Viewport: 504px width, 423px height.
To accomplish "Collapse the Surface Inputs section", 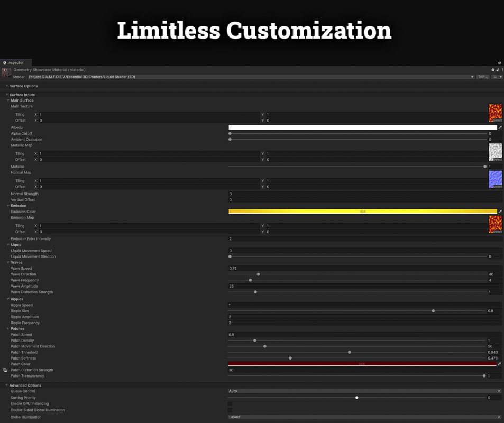I will [7, 95].
